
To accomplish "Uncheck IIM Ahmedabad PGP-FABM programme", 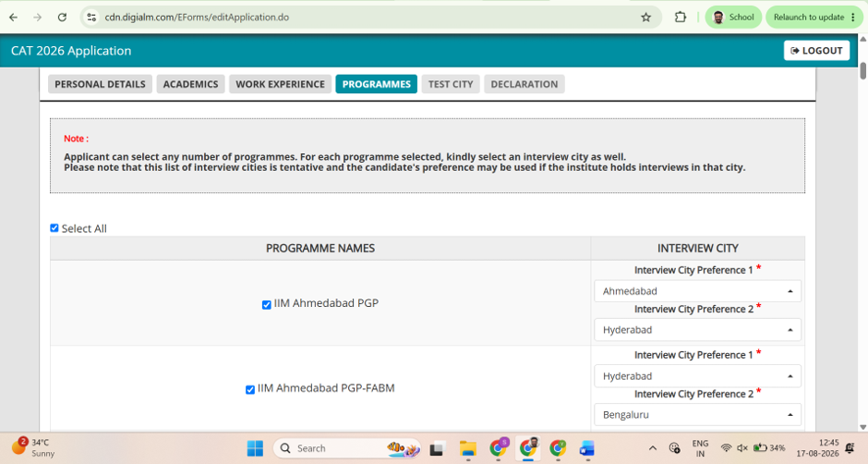I will tap(250, 390).
